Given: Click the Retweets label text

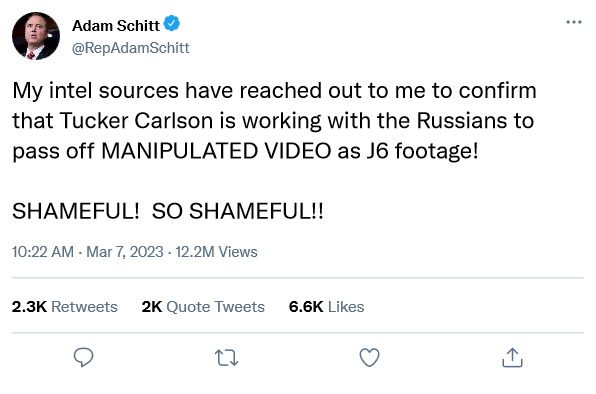Looking at the screenshot, I should (84, 307).
